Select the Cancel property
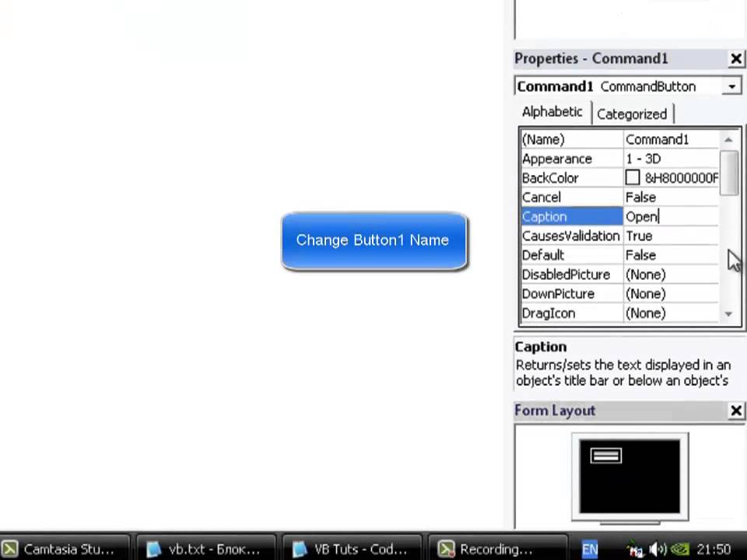 (x=572, y=197)
